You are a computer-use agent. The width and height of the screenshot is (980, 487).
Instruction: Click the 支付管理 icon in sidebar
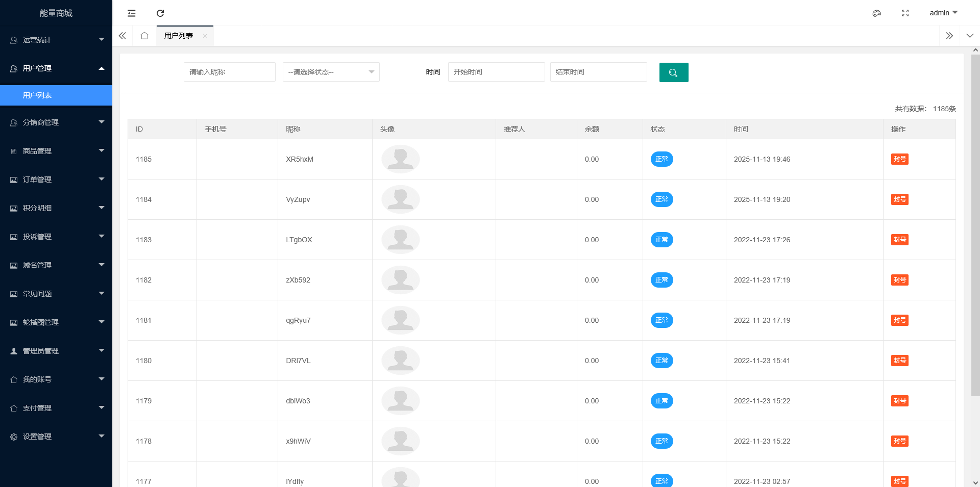pos(14,408)
